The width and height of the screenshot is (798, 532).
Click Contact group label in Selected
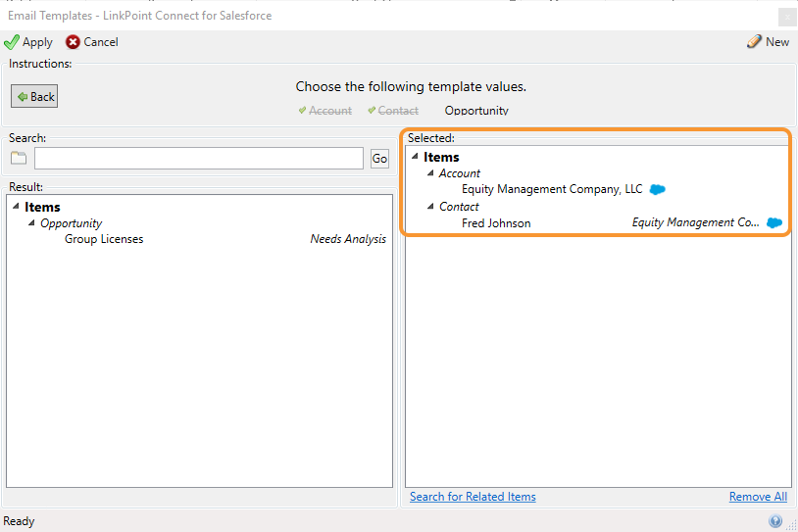[x=459, y=207]
